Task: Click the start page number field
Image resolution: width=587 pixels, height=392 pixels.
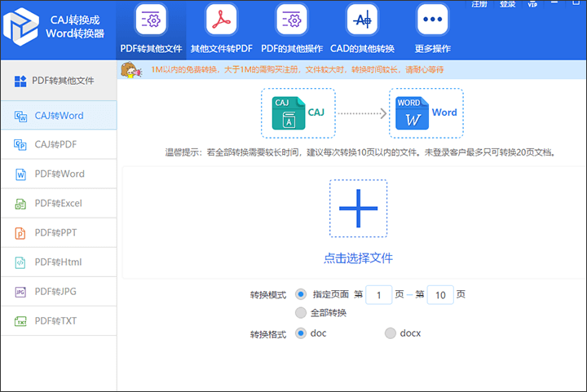Action: (378, 295)
